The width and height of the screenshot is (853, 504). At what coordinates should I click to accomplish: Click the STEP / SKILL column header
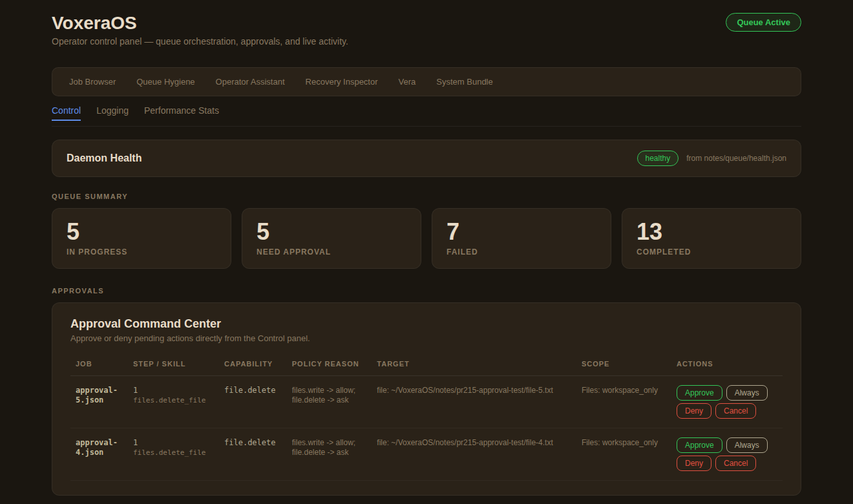[x=159, y=364]
